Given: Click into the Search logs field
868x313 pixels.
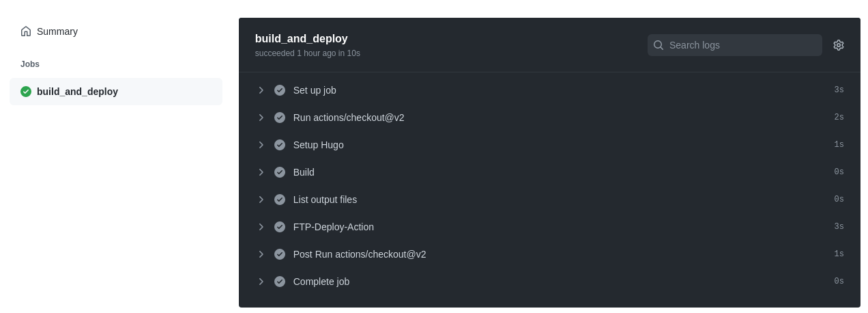Looking at the screenshot, I should pyautogui.click(x=740, y=45).
